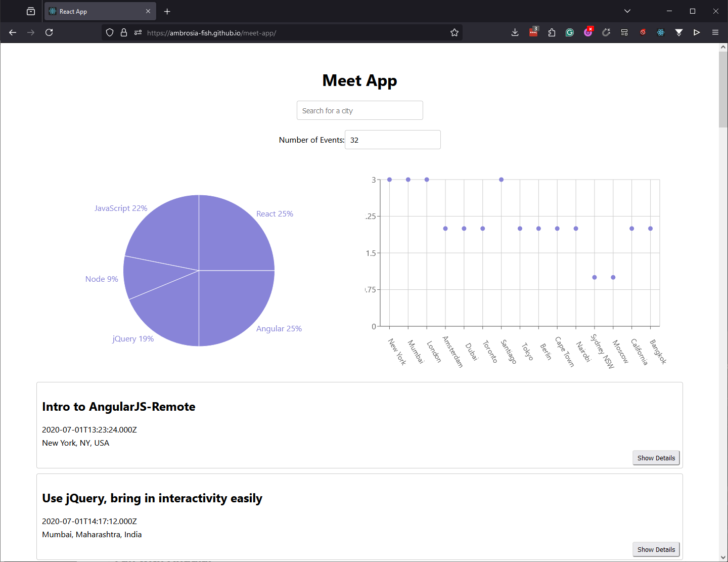Open site permissions in the address bar
This screenshot has width=728, height=562.
(138, 32)
